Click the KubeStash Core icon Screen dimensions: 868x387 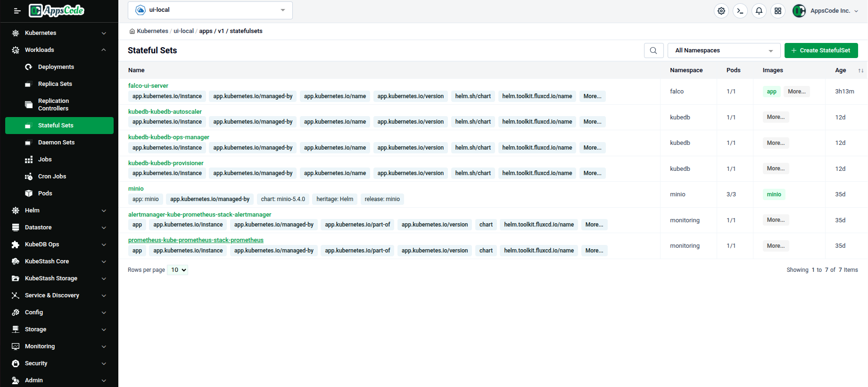coord(16,261)
